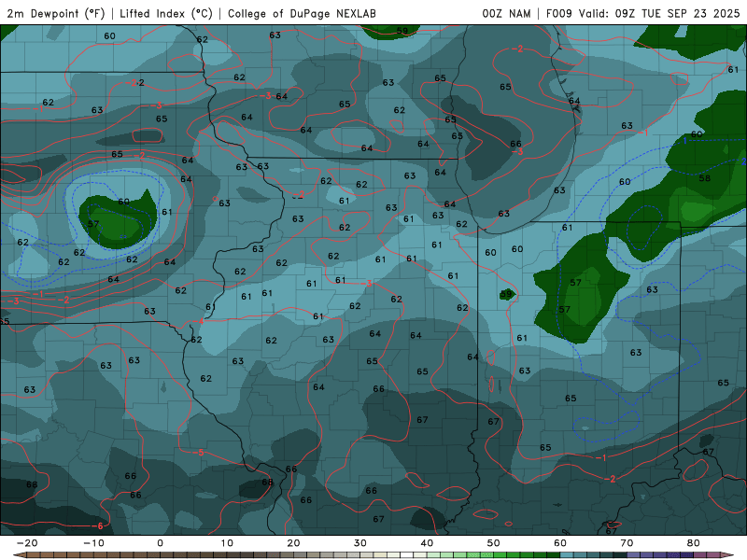The width and height of the screenshot is (747, 560).
Task: Click the -20 label on the color scale
Action: tap(27, 543)
